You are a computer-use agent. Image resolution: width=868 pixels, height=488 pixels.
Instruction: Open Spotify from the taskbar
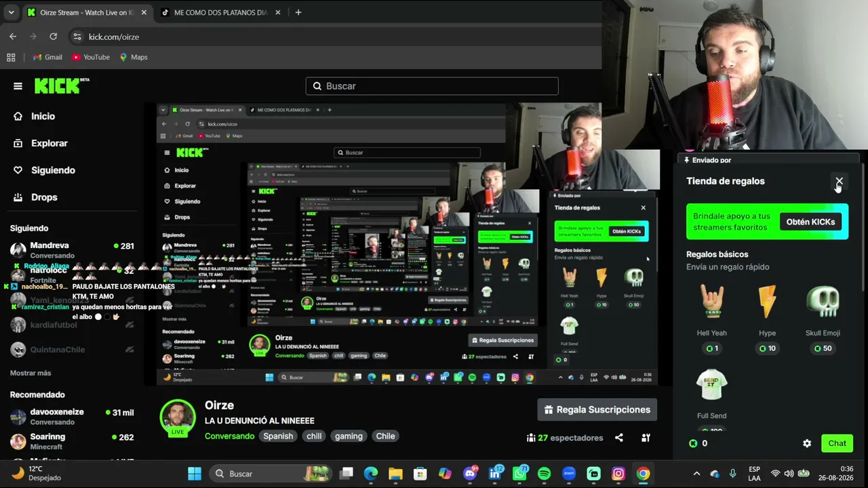pos(544,474)
